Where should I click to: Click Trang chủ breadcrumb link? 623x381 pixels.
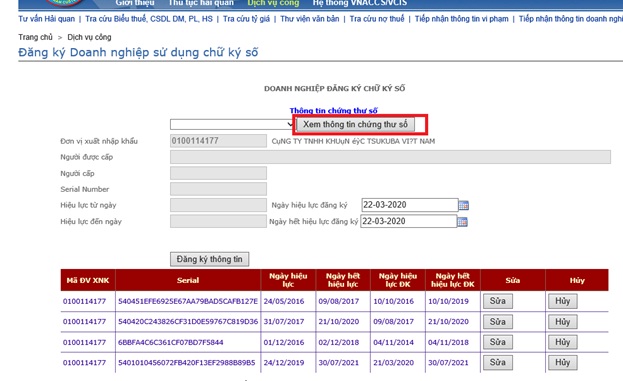[x=35, y=37]
